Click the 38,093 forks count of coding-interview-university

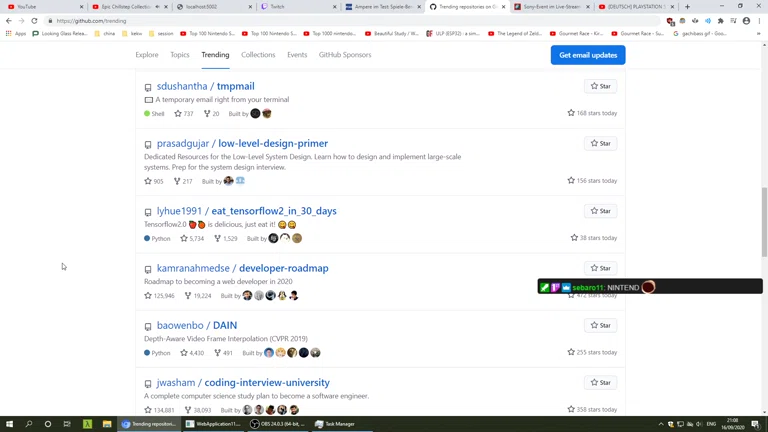tap(198, 410)
